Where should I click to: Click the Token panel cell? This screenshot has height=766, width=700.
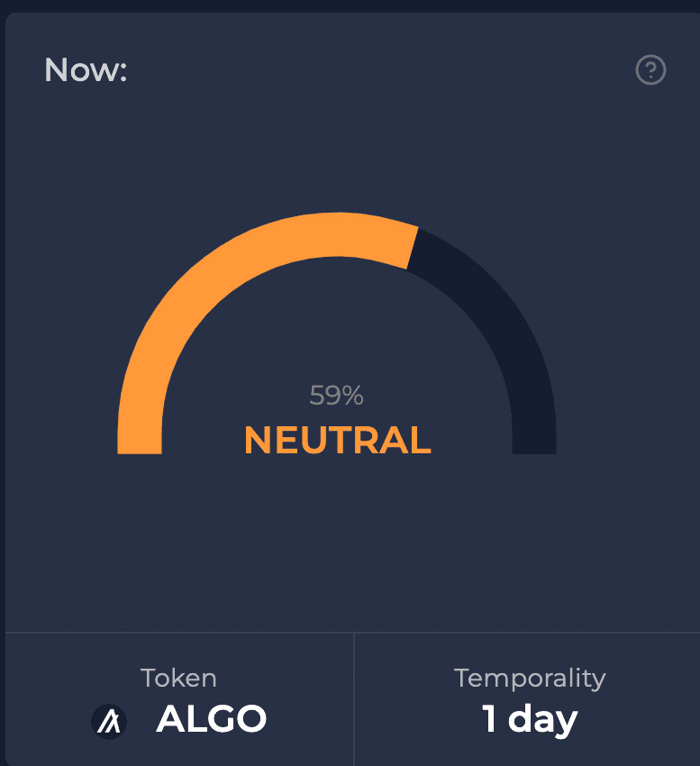tap(179, 699)
